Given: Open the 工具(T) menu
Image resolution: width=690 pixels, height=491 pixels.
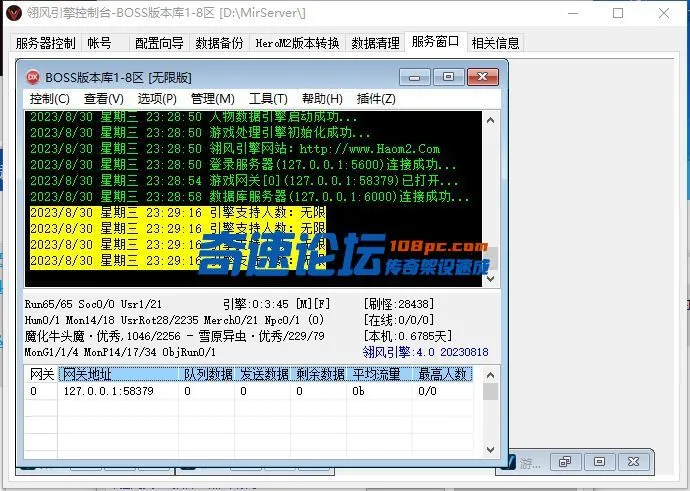Looking at the screenshot, I should [x=268, y=99].
